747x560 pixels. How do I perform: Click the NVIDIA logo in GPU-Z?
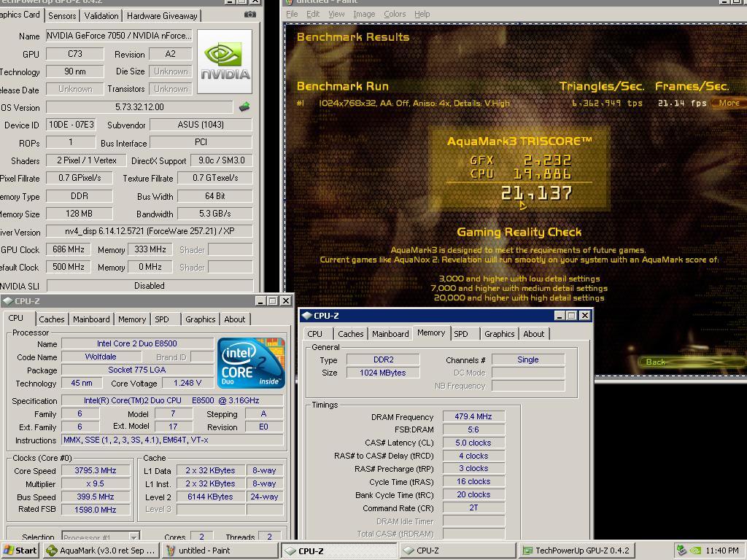pyautogui.click(x=225, y=61)
